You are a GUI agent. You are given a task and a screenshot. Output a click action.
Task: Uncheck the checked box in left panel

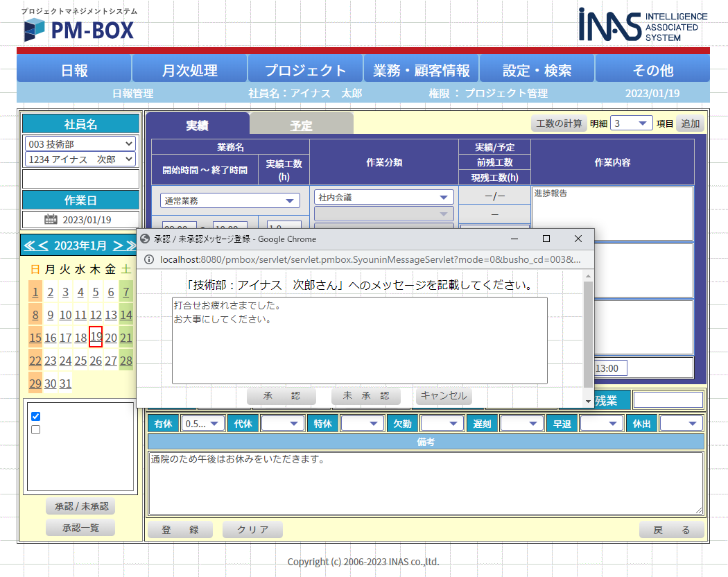tap(36, 416)
